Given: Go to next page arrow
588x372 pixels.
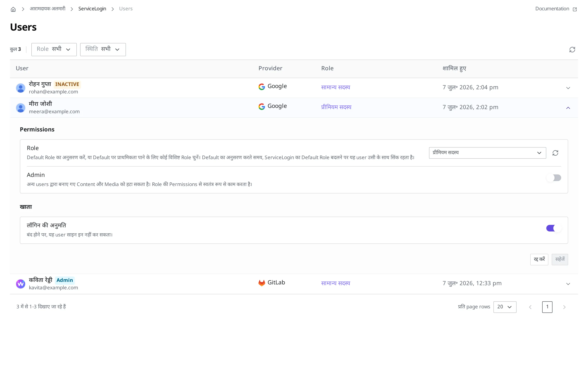Looking at the screenshot, I should (x=564, y=307).
